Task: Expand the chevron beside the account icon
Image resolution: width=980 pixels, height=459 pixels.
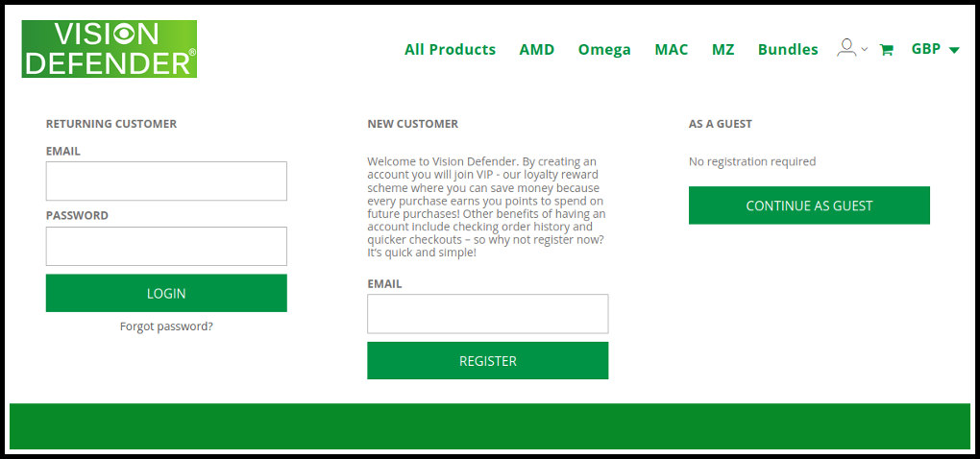Action: [865, 50]
